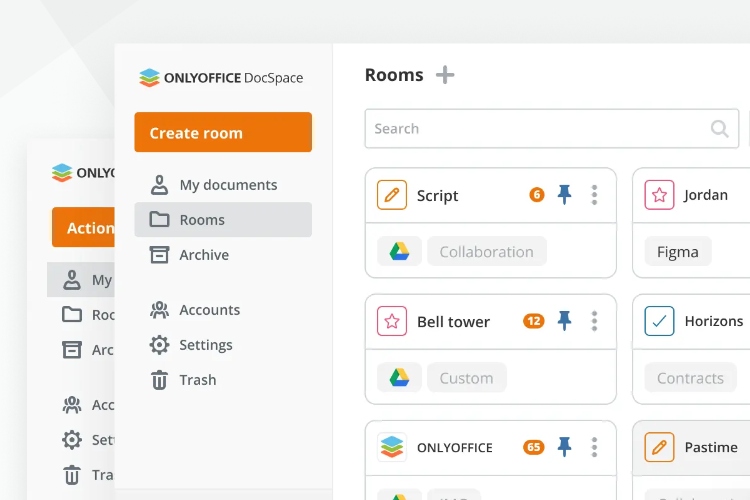Unpin the Bell tower room
Image resolution: width=750 pixels, height=500 pixels.
pos(564,321)
